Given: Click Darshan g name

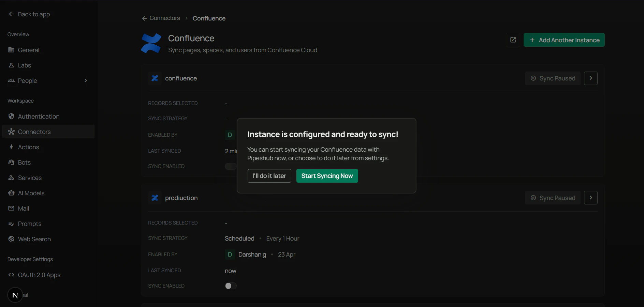Looking at the screenshot, I should (x=252, y=255).
